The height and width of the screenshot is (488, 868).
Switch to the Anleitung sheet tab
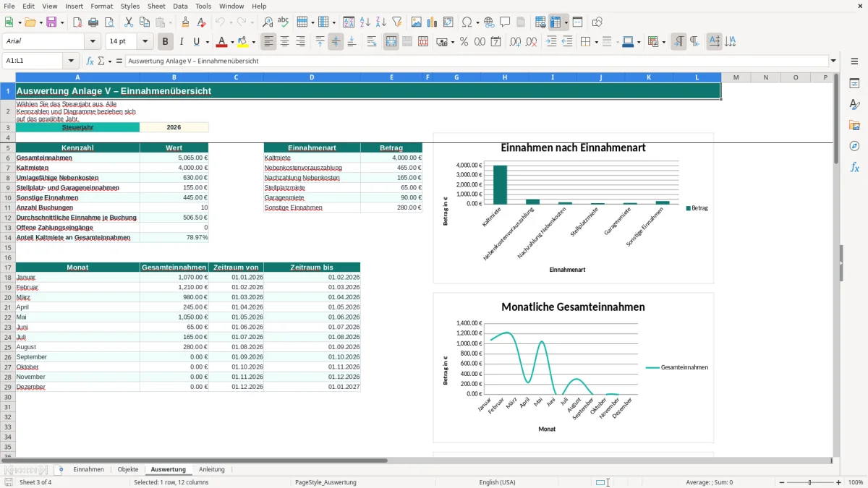pos(212,469)
